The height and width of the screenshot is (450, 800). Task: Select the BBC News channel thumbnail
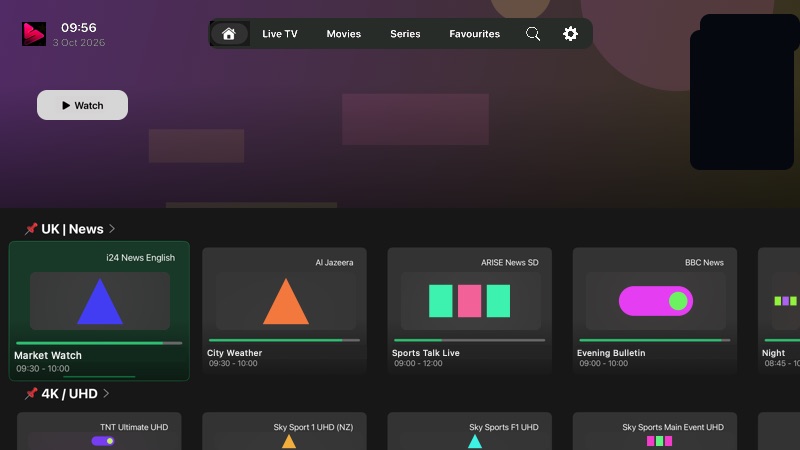[656, 301]
